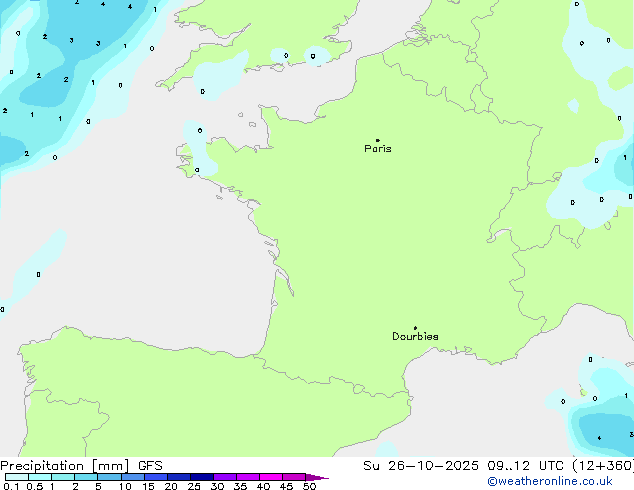Click the '10' legend scale label
Screen dimensions: 634x490
click(125, 486)
